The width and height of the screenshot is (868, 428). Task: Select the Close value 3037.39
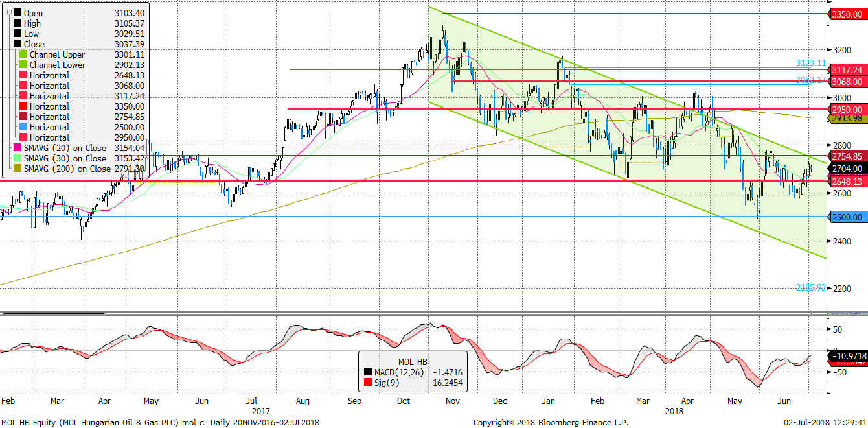[x=128, y=44]
